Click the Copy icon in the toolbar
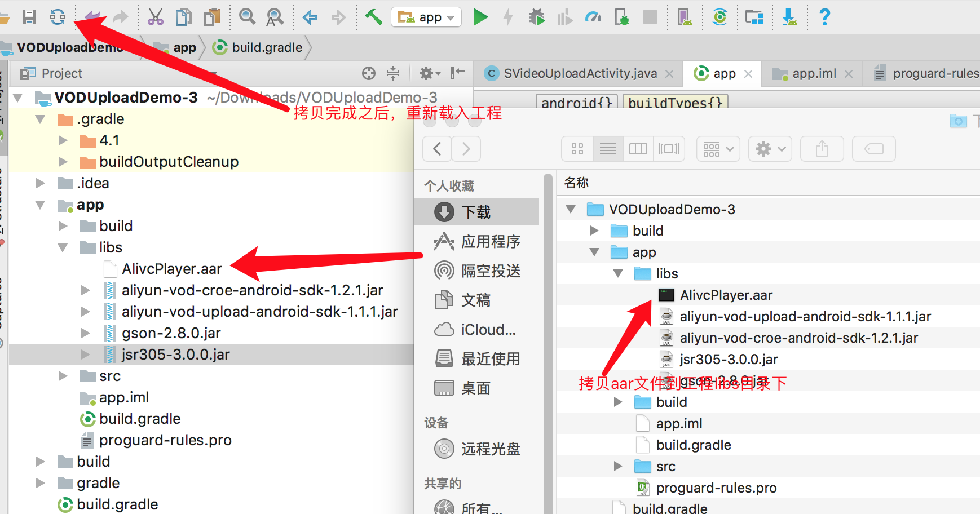The width and height of the screenshot is (980, 514). (183, 17)
